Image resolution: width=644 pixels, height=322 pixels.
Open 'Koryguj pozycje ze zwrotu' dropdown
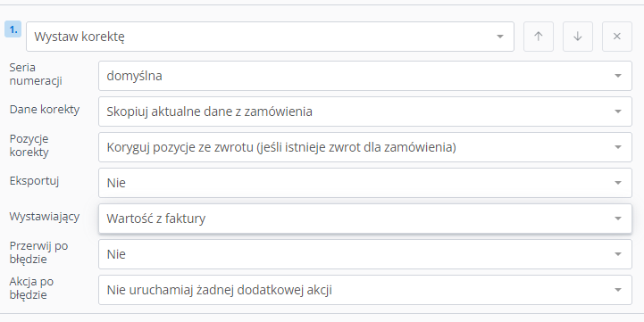point(365,147)
